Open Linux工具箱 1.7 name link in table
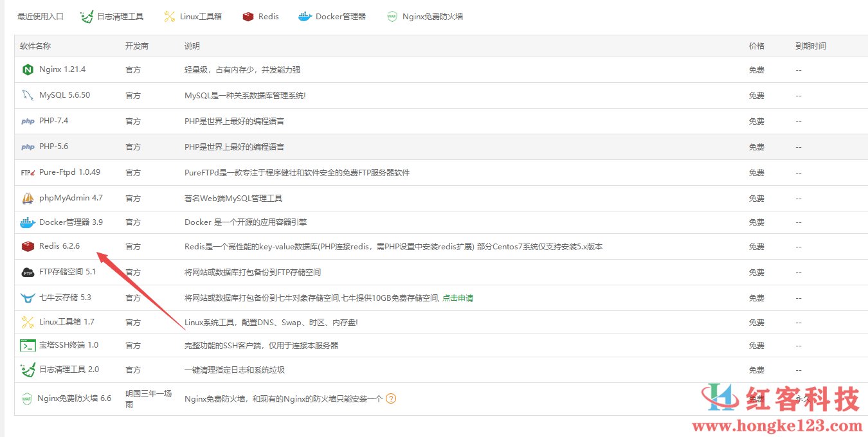Image resolution: width=868 pixels, height=437 pixels. coord(67,322)
